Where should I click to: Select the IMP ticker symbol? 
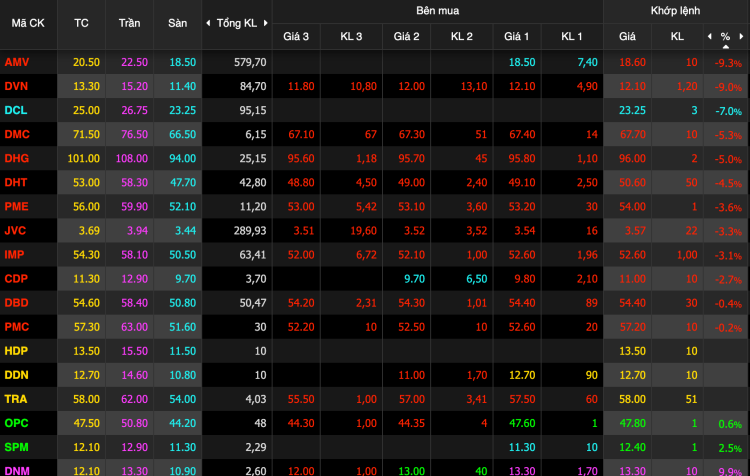point(14,255)
